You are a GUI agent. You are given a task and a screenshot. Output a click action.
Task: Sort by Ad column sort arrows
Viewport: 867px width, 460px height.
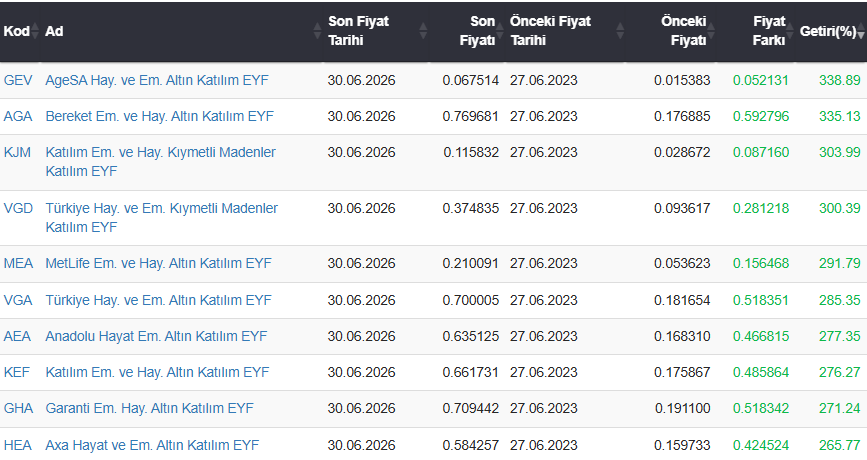click(317, 31)
